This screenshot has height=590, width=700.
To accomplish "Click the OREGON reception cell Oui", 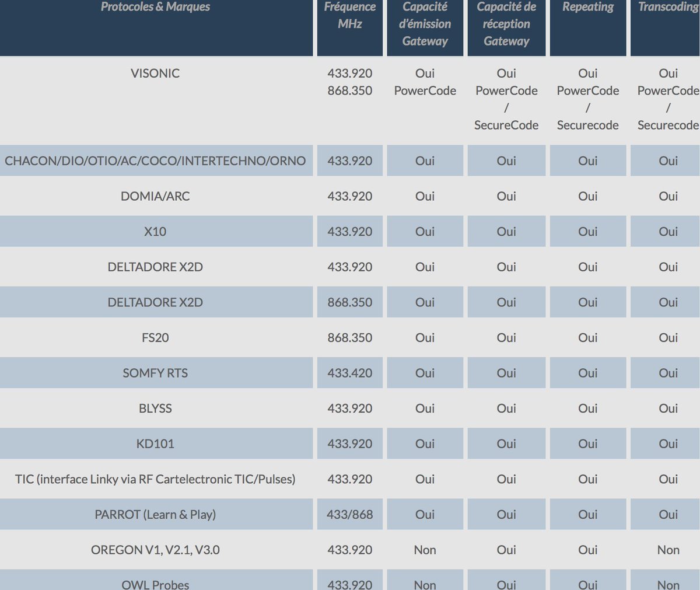I will 506,550.
